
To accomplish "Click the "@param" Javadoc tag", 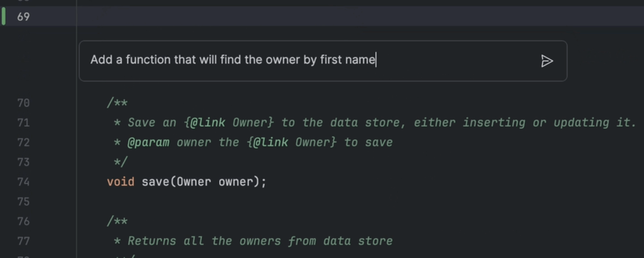I will pos(148,142).
